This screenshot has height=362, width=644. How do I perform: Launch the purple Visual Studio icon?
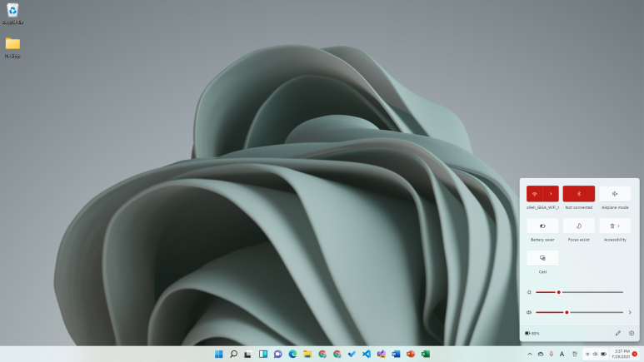coord(381,354)
